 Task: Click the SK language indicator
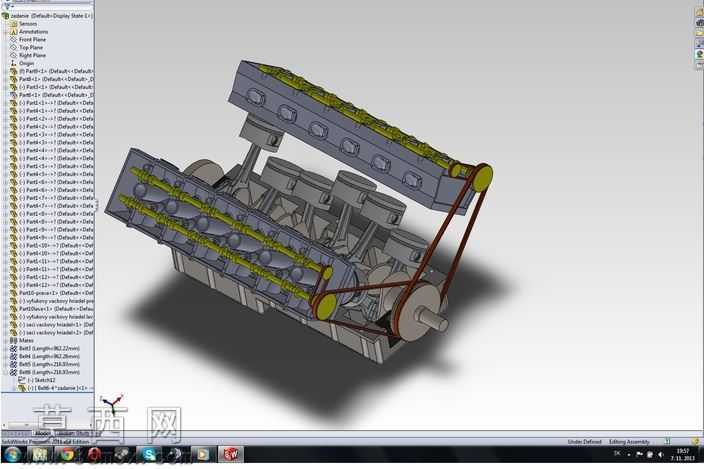point(617,454)
